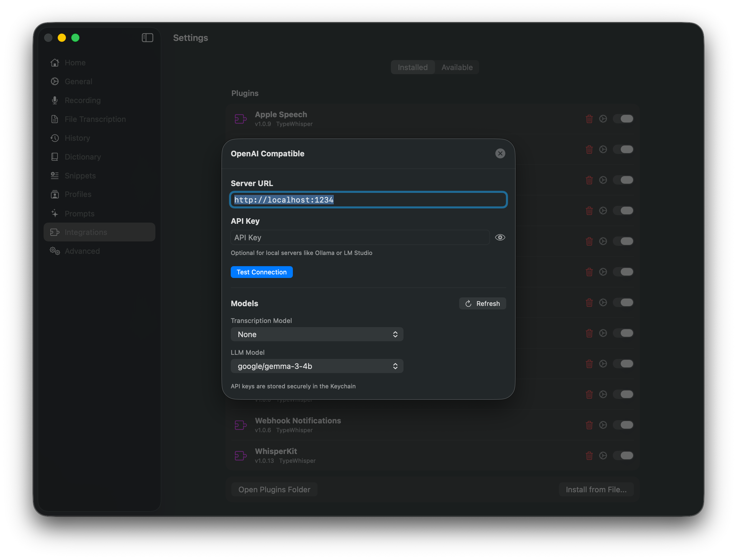Enable the WhisperKit plugin toggle

click(x=623, y=456)
